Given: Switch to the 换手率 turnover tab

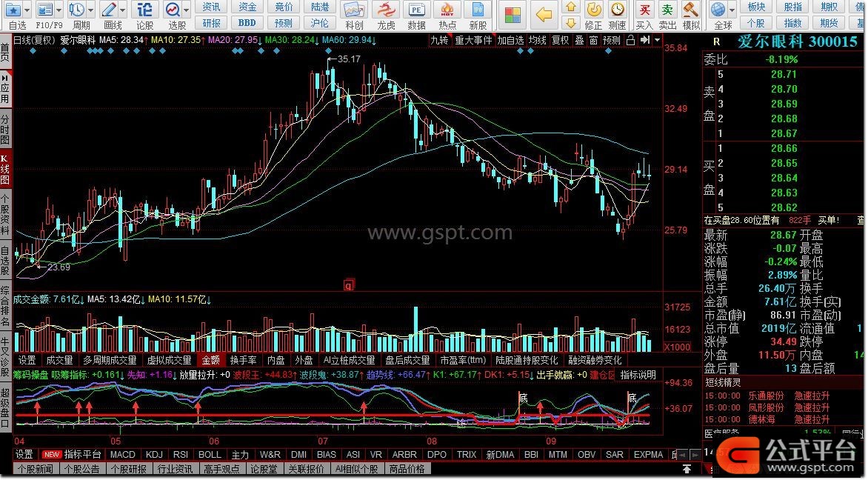Looking at the screenshot, I should [x=244, y=361].
